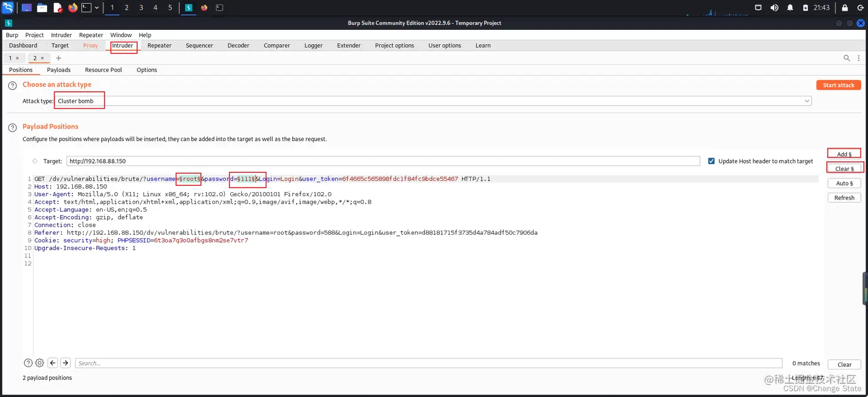Click the Refresh button
This screenshot has height=397, width=868.
click(x=844, y=198)
